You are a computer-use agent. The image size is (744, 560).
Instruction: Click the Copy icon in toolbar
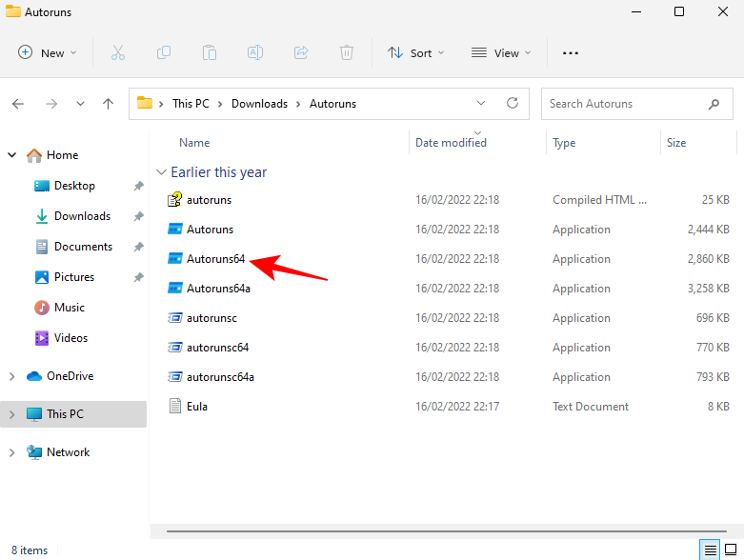pos(164,53)
